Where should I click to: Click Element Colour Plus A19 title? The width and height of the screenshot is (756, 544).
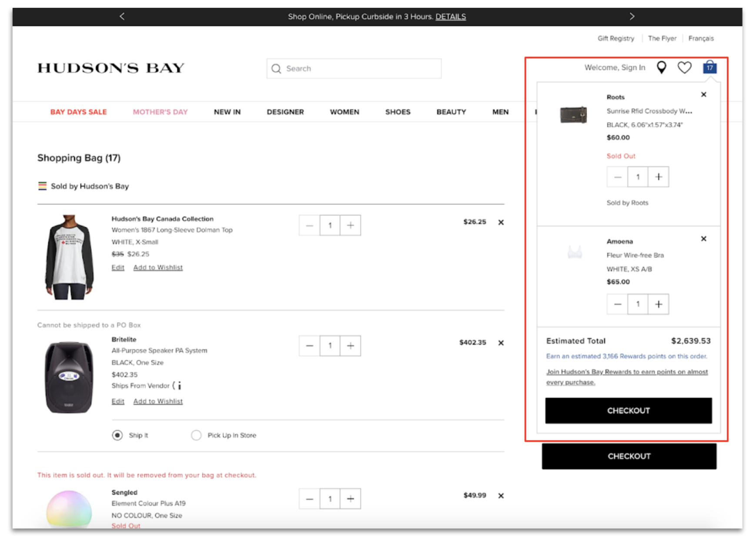pyautogui.click(x=148, y=504)
